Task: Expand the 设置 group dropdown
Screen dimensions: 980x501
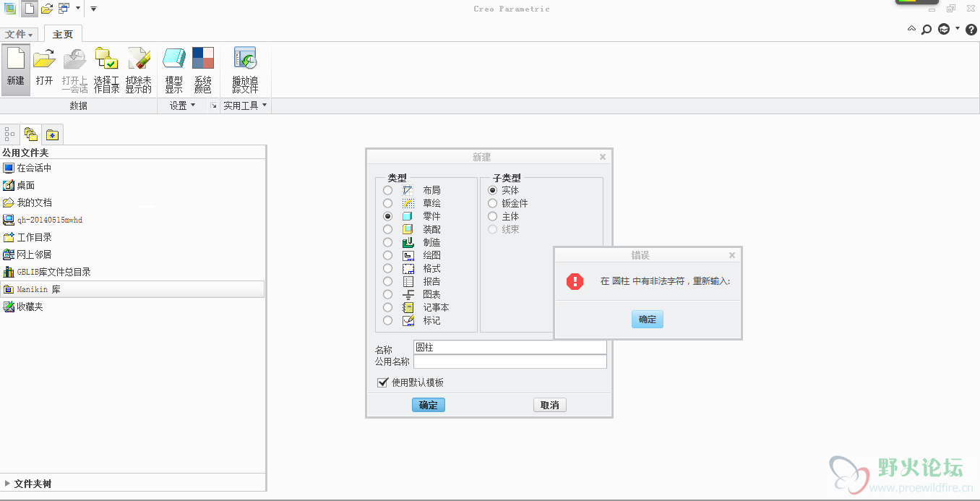Action: (183, 106)
